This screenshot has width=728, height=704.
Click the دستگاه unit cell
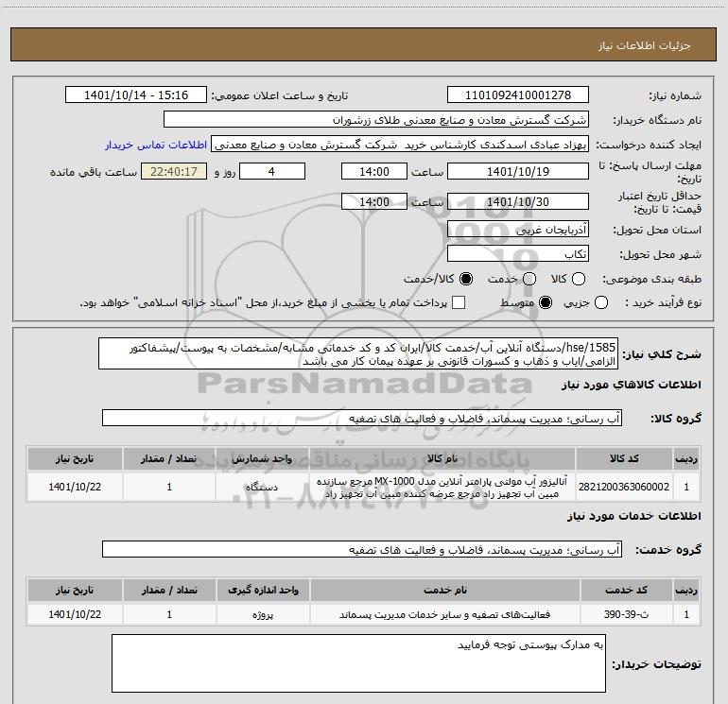pos(262,487)
